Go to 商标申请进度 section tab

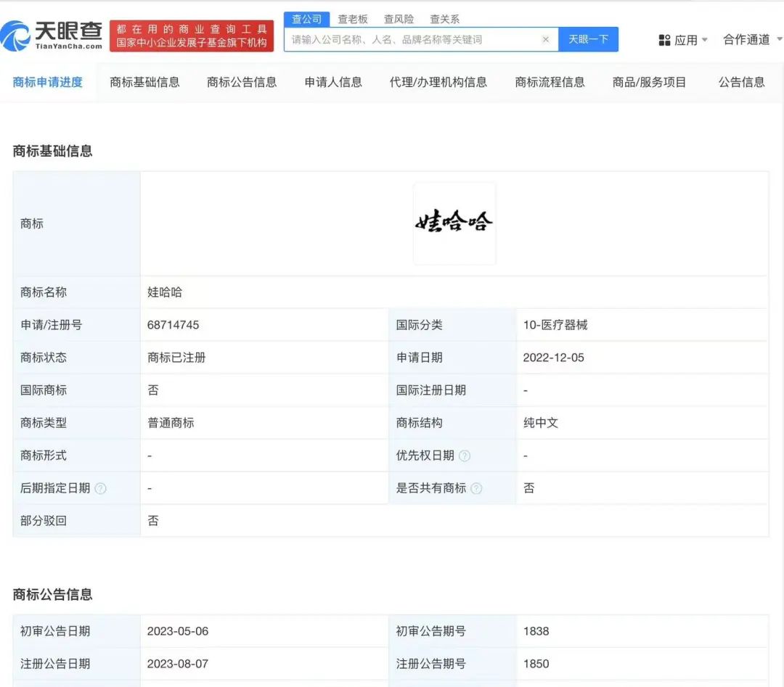coord(47,82)
